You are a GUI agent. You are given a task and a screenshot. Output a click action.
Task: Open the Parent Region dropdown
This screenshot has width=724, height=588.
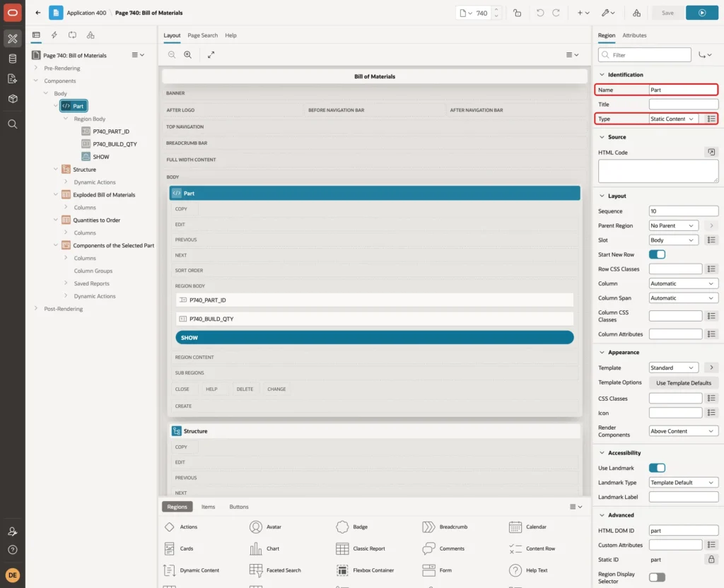(x=673, y=225)
